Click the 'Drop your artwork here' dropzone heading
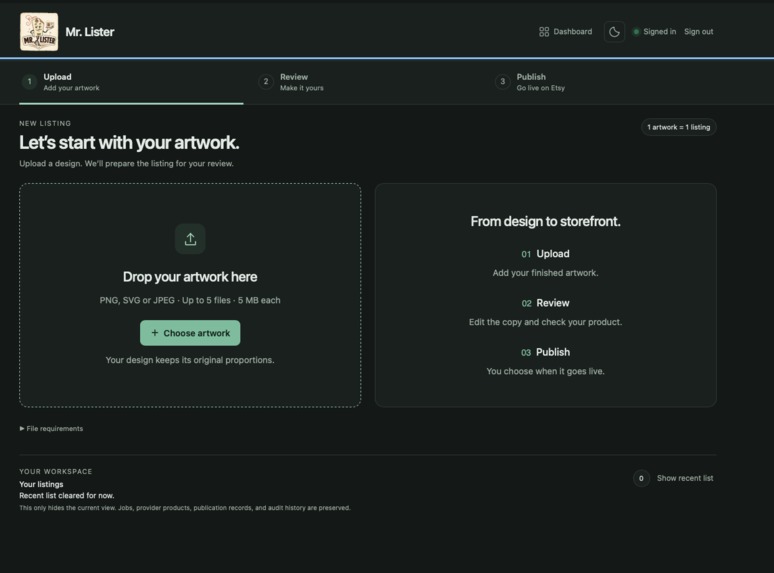 pyautogui.click(x=190, y=277)
